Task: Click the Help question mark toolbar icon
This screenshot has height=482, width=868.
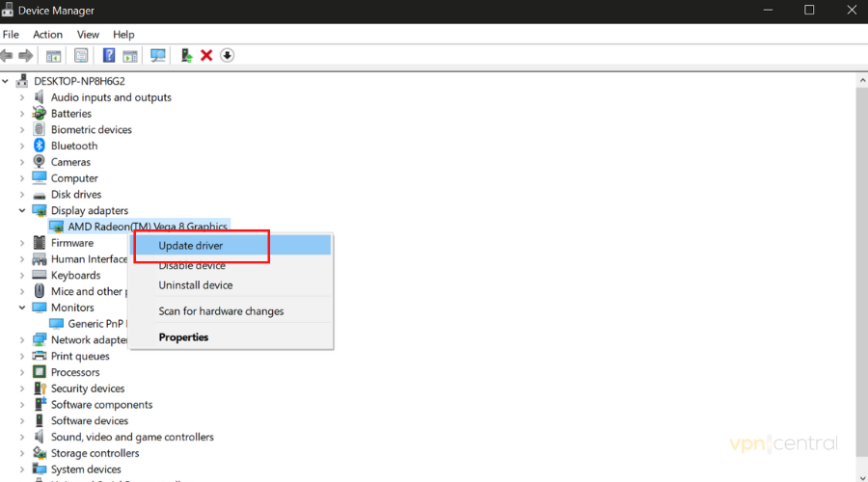Action: 109,56
